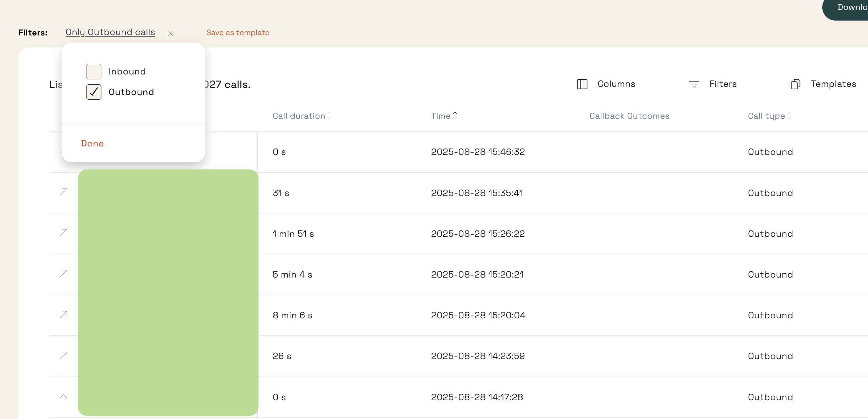Uncheck the Outbound checkbox

click(94, 92)
